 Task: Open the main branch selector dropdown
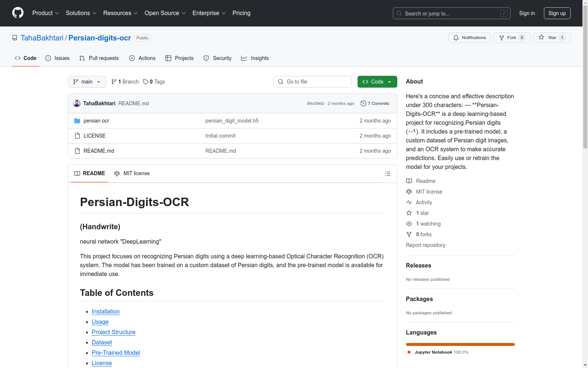coord(87,82)
